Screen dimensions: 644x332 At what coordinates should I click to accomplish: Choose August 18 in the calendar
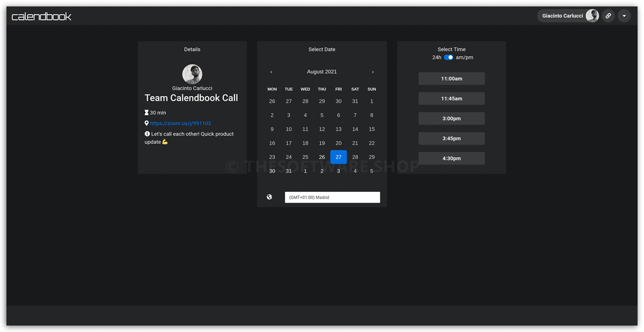click(x=305, y=143)
